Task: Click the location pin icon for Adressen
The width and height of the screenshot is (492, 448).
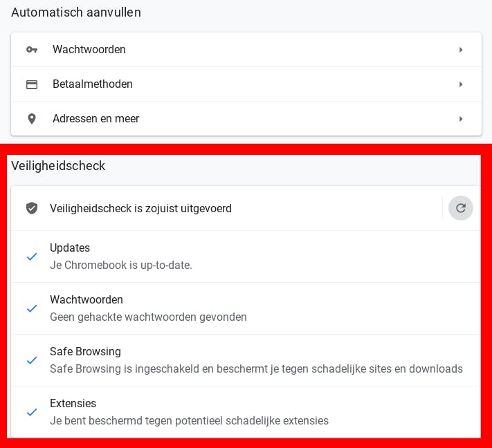Action: point(32,119)
